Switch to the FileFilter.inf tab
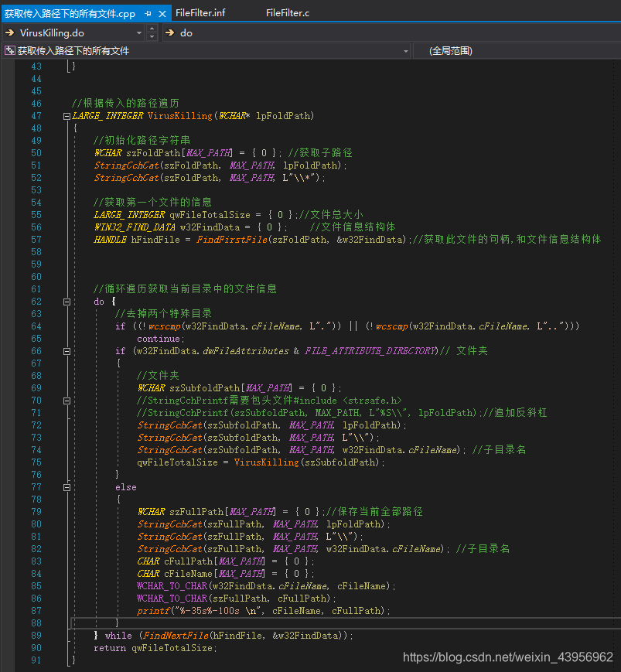This screenshot has width=621, height=672. click(x=200, y=13)
